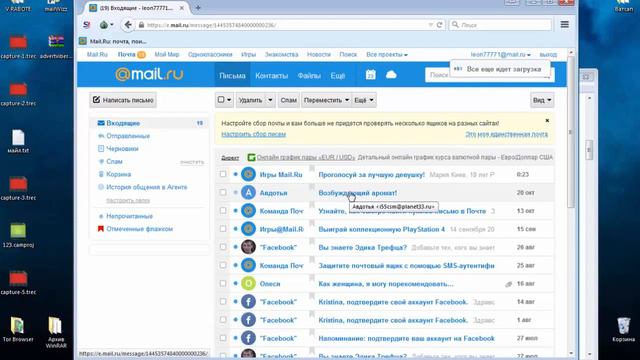Expand the Удалить dropdown arrow
This screenshot has width=640, height=360.
[x=270, y=100]
